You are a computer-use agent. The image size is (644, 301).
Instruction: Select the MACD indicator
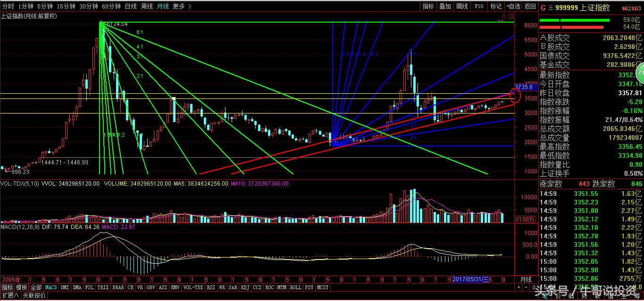51,287
